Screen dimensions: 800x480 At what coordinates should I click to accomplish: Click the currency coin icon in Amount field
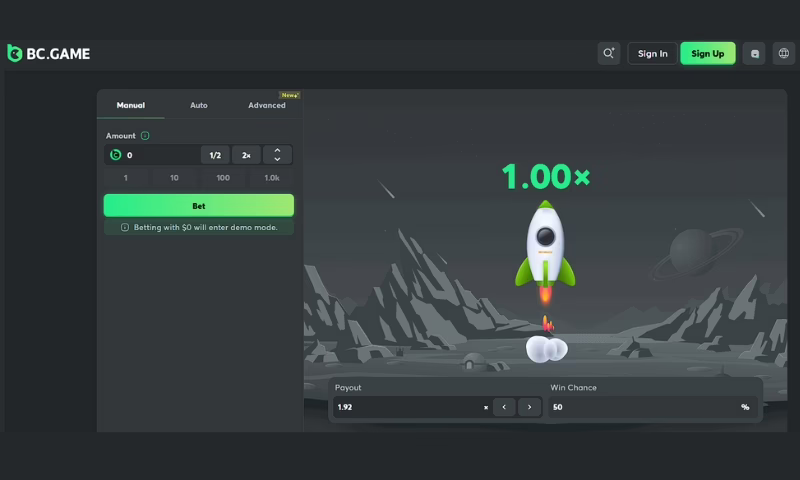(x=116, y=155)
